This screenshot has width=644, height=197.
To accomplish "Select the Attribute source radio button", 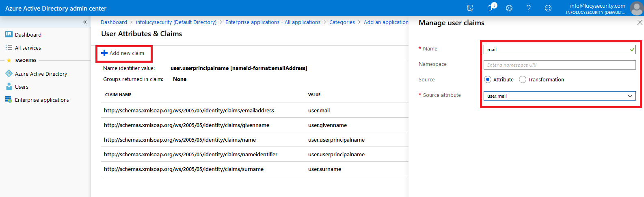I will 488,79.
